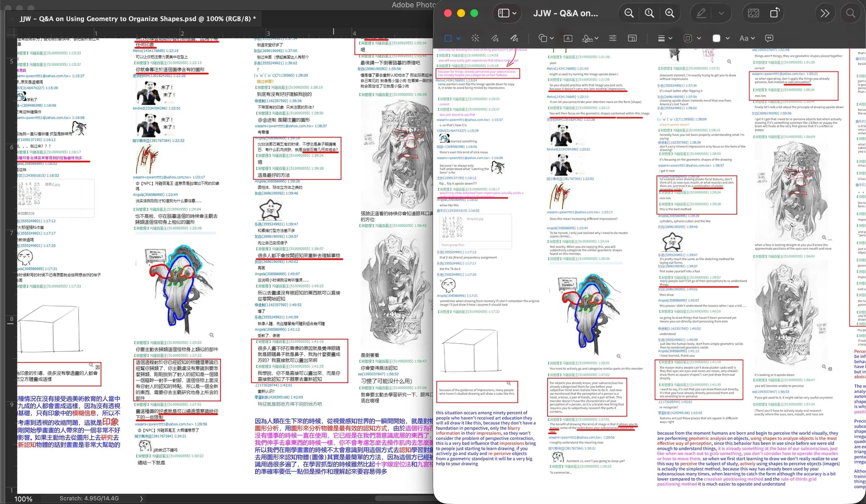
Task: Pick the Sketch markup tool
Action: tap(495, 38)
